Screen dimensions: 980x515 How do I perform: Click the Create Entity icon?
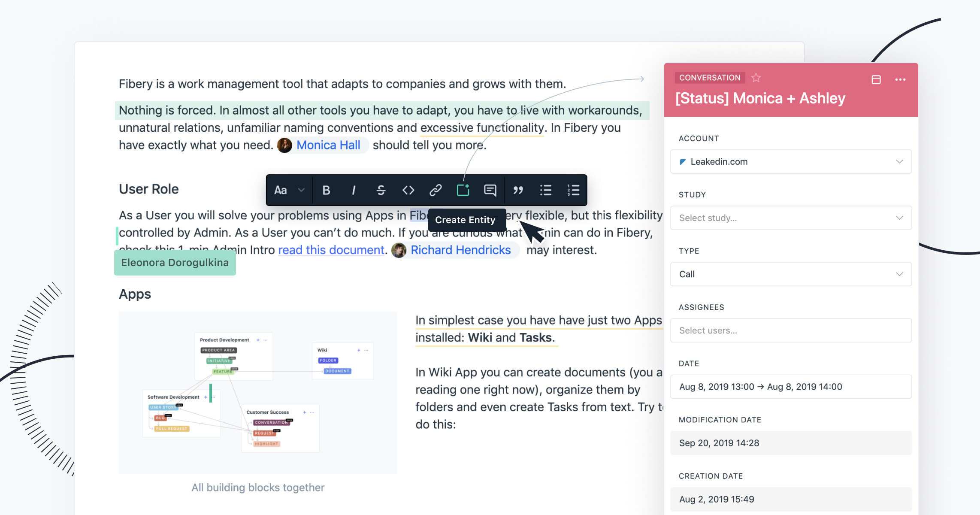pyautogui.click(x=463, y=190)
